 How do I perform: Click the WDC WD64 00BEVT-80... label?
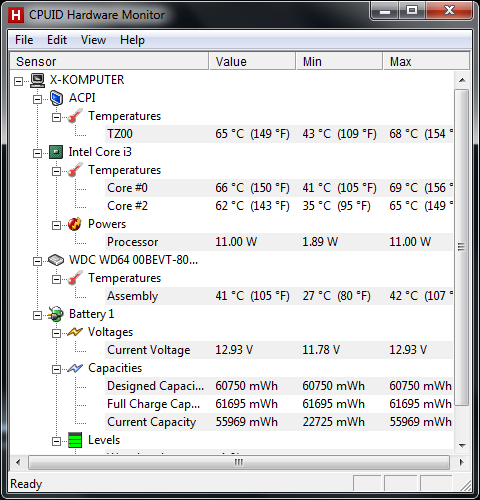(x=133, y=260)
